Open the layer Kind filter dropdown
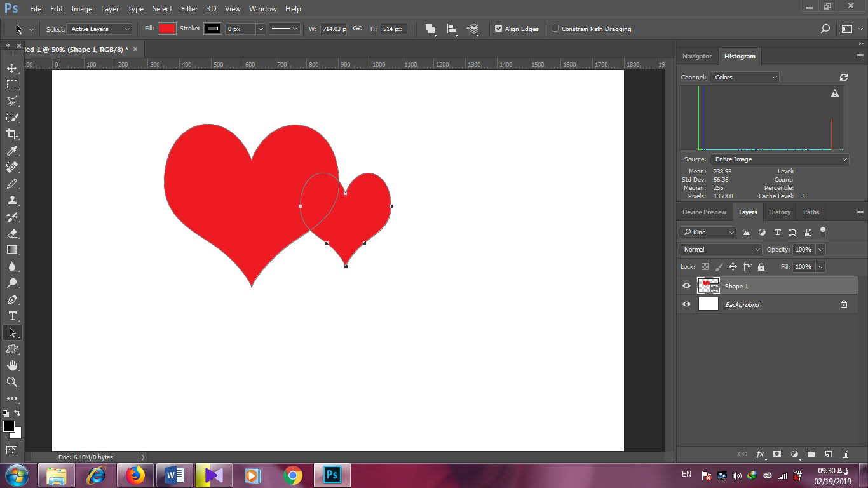This screenshot has height=488, width=868. [707, 232]
